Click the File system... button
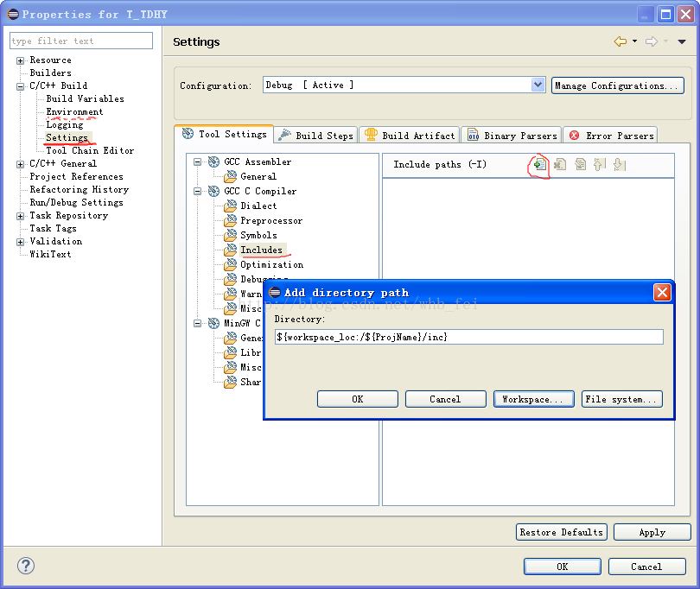This screenshot has height=589, width=700. (x=621, y=399)
